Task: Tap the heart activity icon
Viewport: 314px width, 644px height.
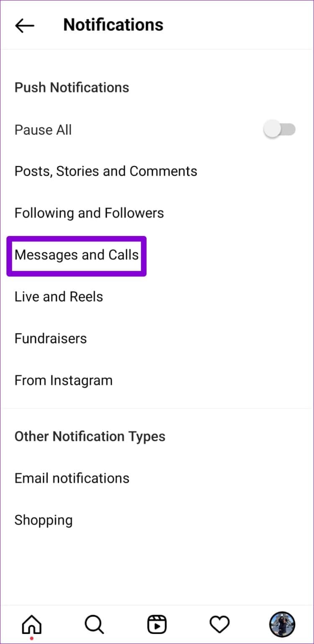Action: tap(220, 624)
